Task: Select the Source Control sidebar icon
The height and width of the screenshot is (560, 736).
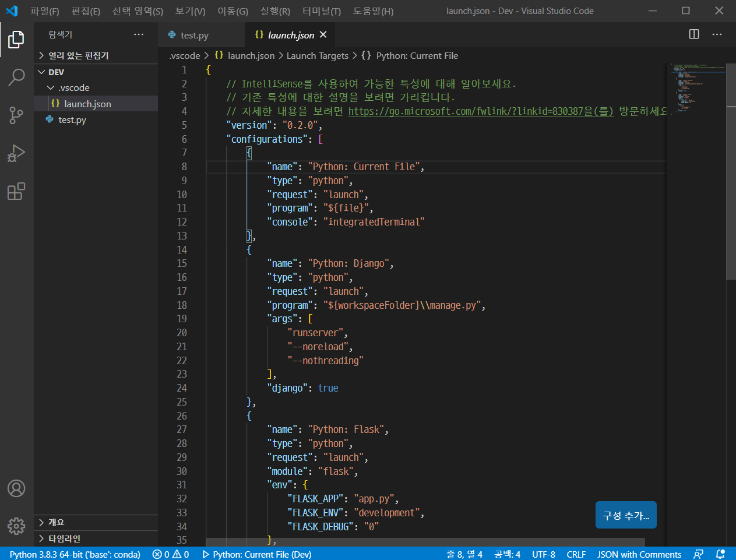Action: (x=16, y=115)
